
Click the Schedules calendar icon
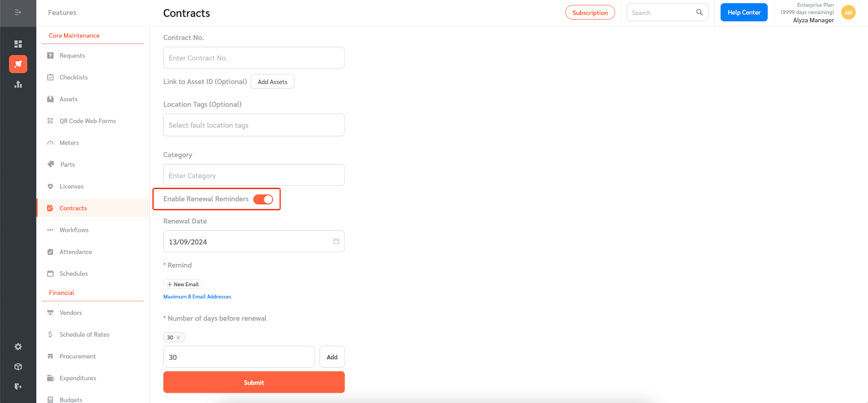(x=50, y=273)
